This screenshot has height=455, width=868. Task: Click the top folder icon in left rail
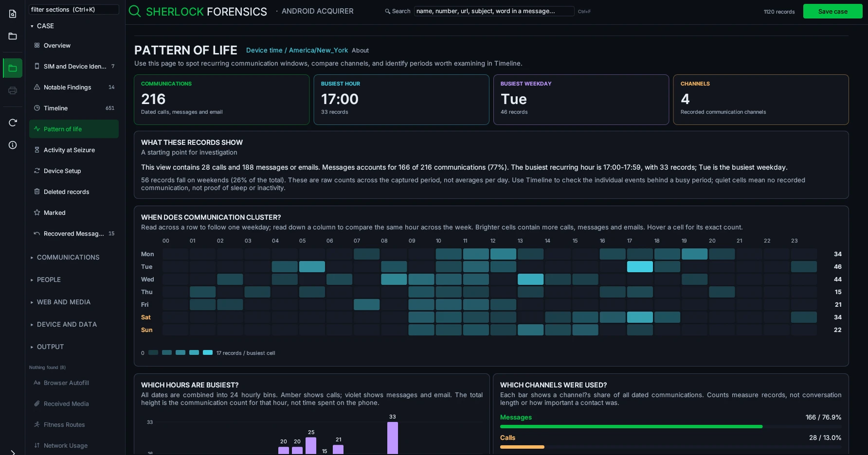click(x=13, y=36)
